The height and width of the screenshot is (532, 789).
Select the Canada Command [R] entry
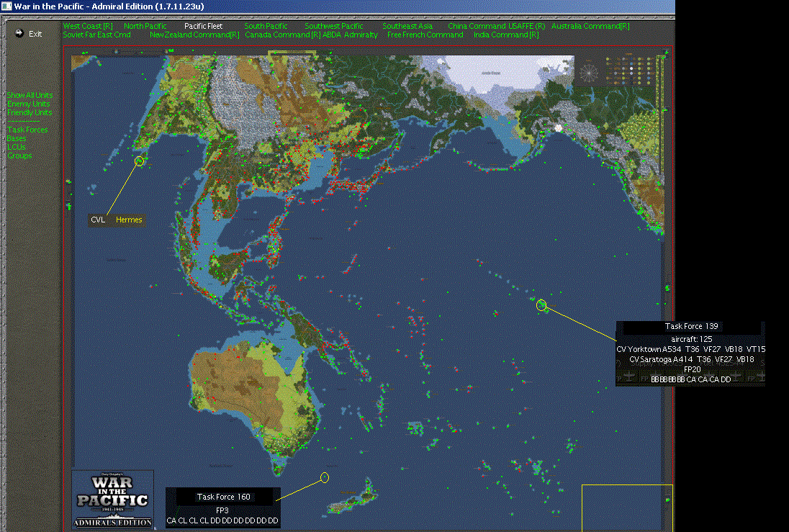click(x=282, y=35)
